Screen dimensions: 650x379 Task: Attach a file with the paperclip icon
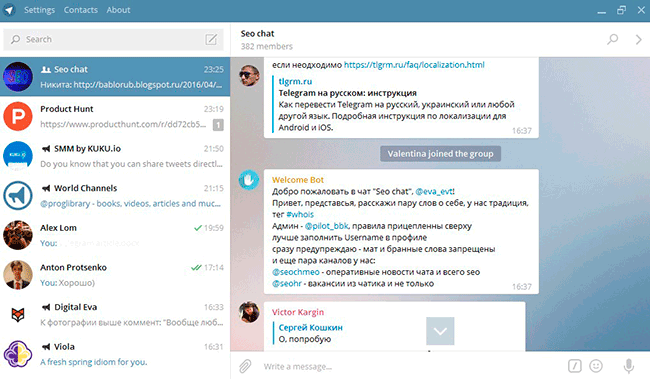coord(245,366)
